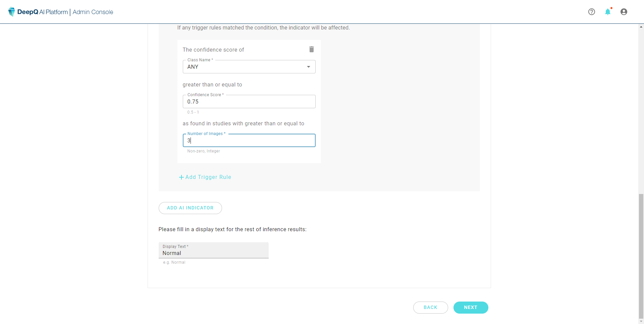The height and width of the screenshot is (324, 644).
Task: Click the plus icon beside Add Trigger Rule
Action: [181, 177]
